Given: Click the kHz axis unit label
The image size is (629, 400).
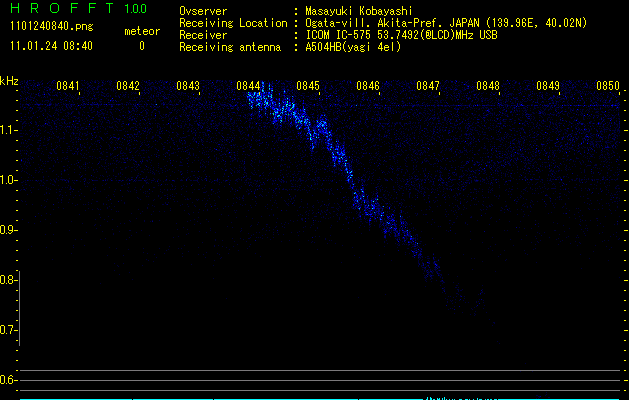Looking at the screenshot, I should 9,81.
